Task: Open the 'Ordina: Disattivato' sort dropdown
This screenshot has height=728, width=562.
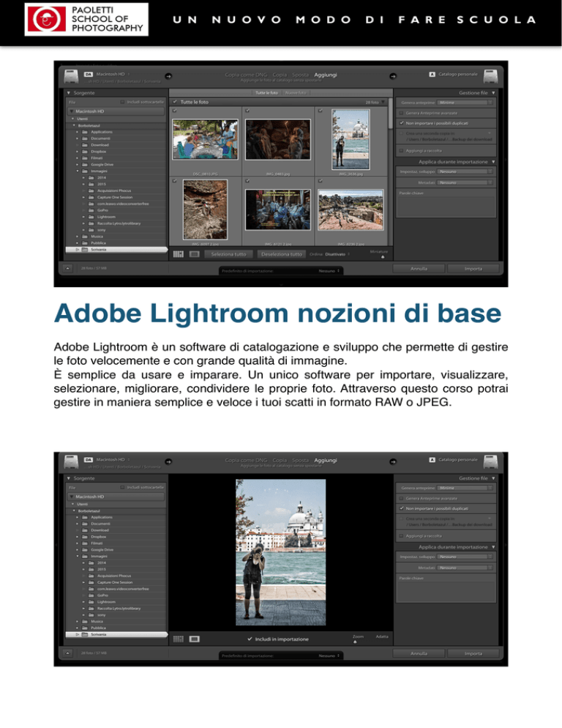Action: [x=337, y=254]
